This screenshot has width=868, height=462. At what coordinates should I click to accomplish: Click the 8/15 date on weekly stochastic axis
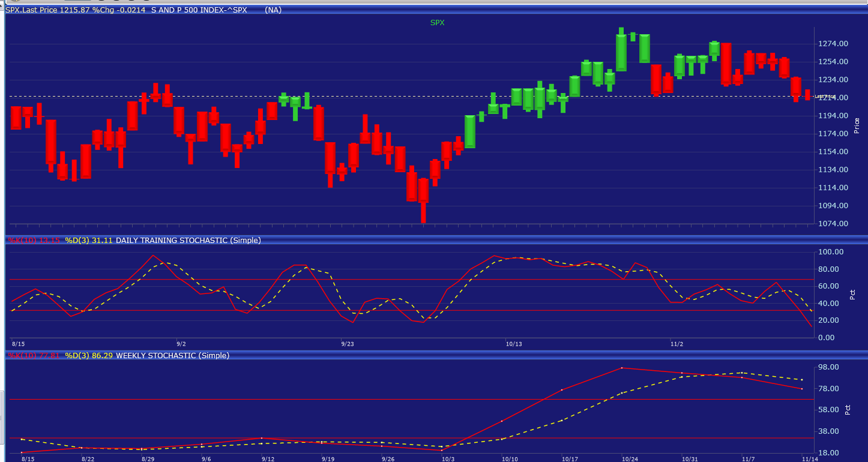pos(28,459)
